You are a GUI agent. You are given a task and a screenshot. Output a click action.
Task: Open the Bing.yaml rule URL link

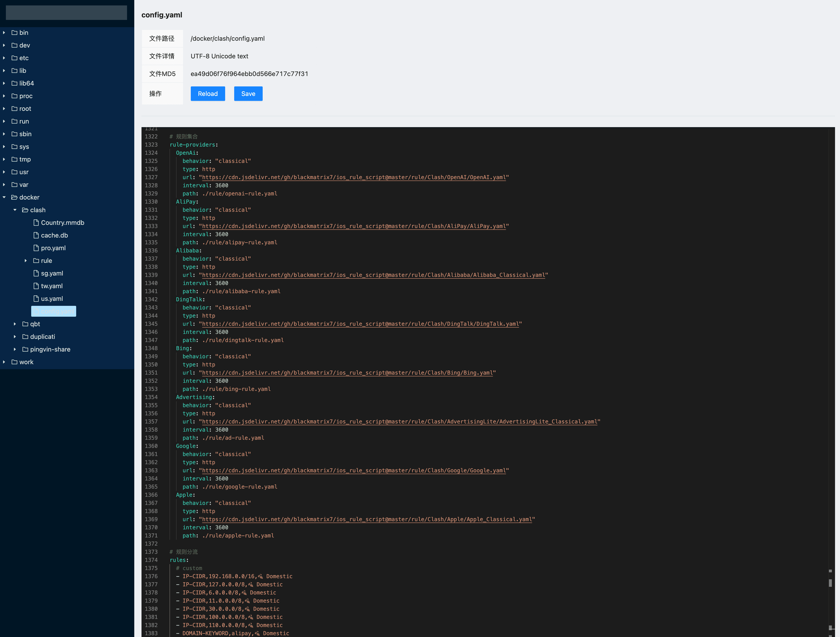coord(347,373)
